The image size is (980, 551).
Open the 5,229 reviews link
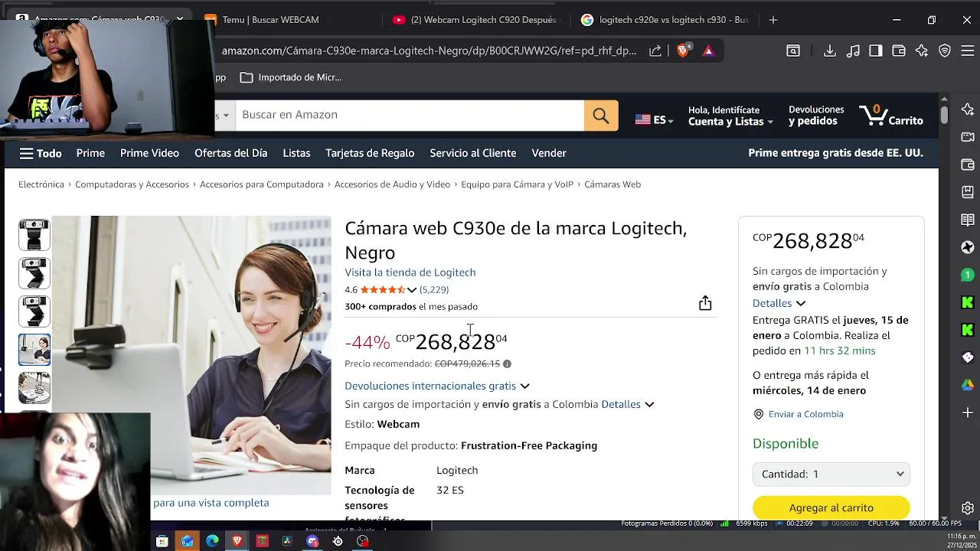coord(434,290)
